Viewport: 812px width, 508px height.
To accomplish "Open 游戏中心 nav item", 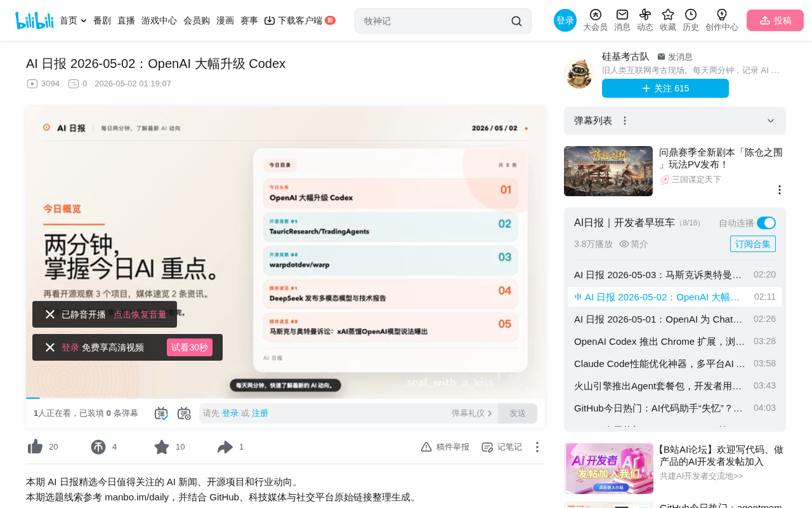I will 159,20.
